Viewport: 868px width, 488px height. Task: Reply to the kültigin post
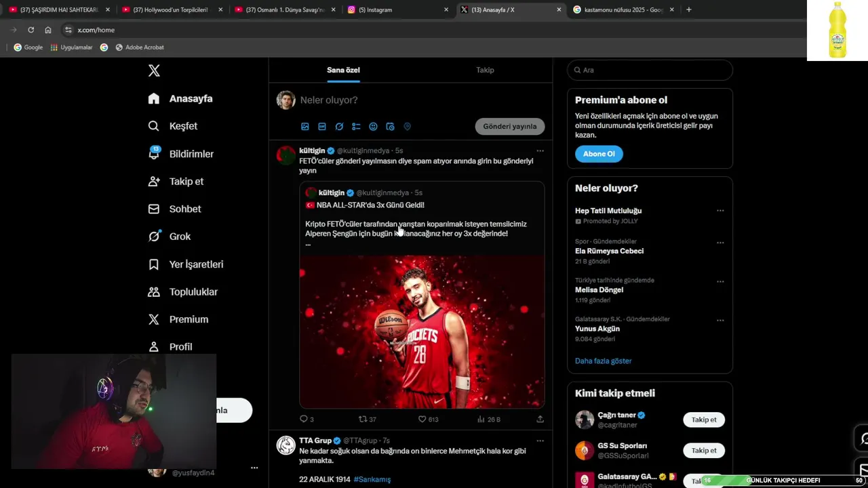[307, 419]
